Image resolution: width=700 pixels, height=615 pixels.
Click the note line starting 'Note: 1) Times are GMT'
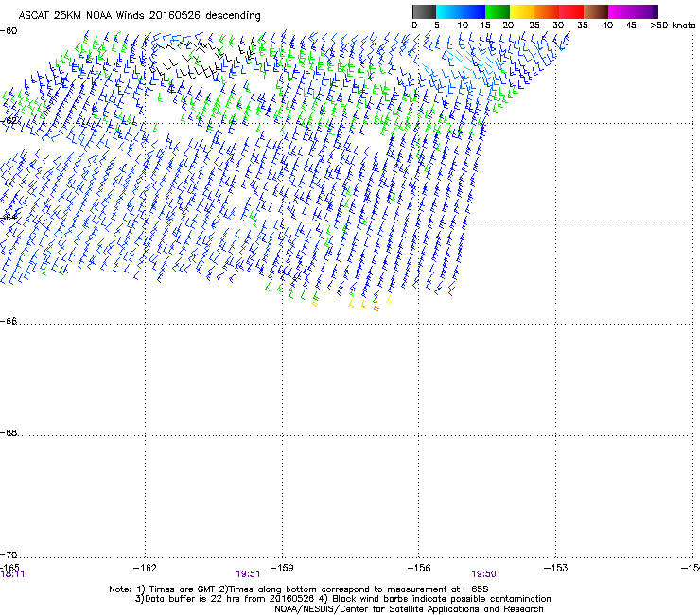pyautogui.click(x=299, y=589)
